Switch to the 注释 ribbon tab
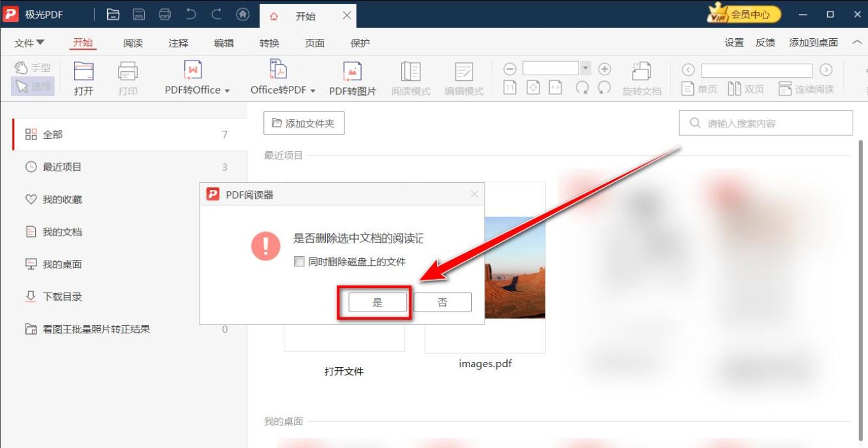This screenshot has width=868, height=448. [177, 43]
